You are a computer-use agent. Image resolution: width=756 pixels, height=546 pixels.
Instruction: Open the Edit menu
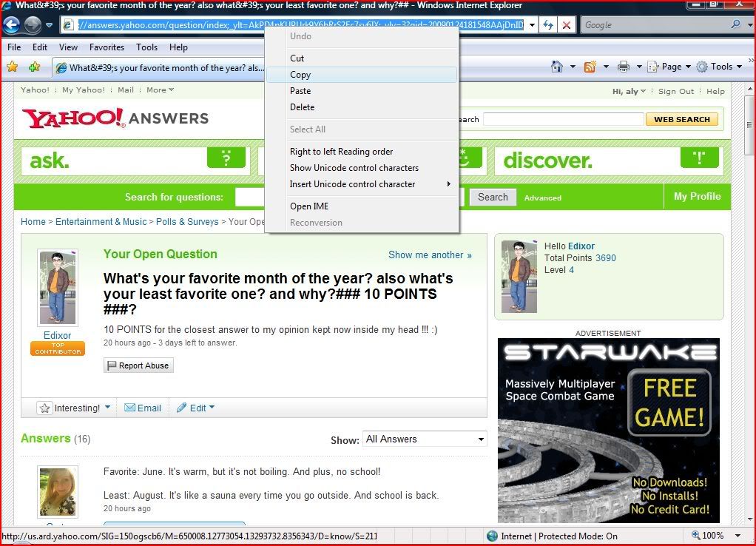(39, 47)
